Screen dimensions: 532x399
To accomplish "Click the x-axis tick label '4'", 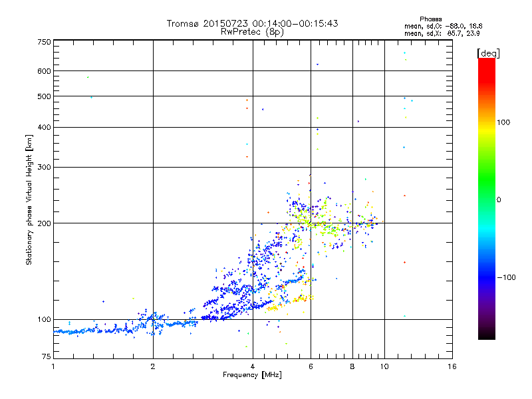I will (x=253, y=366).
